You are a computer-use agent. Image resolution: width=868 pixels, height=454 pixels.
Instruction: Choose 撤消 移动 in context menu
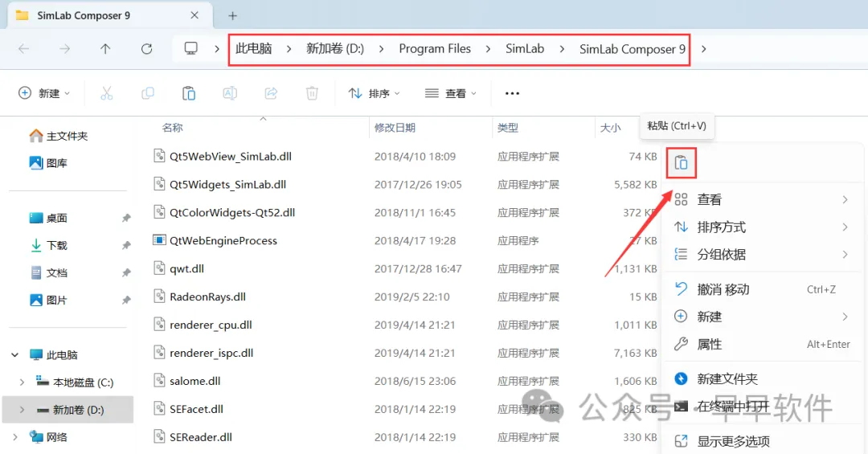pos(762,289)
